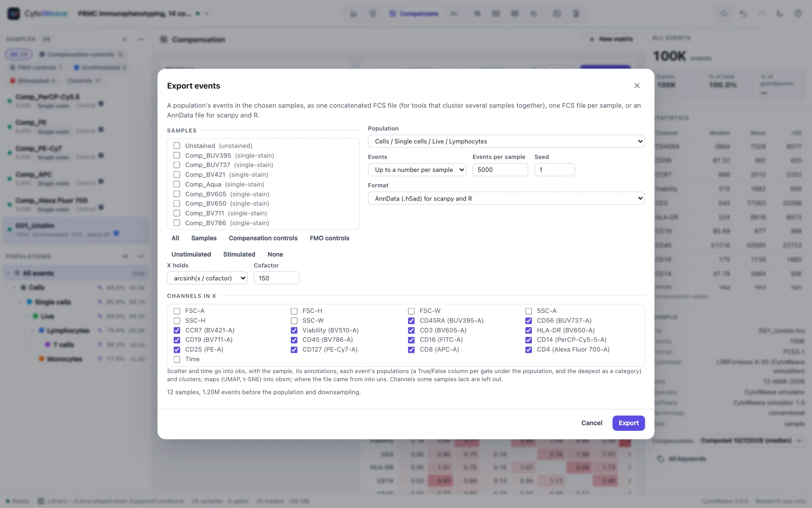
Task: Open the Compensate toolbar tab behind dialog
Action: (414, 13)
